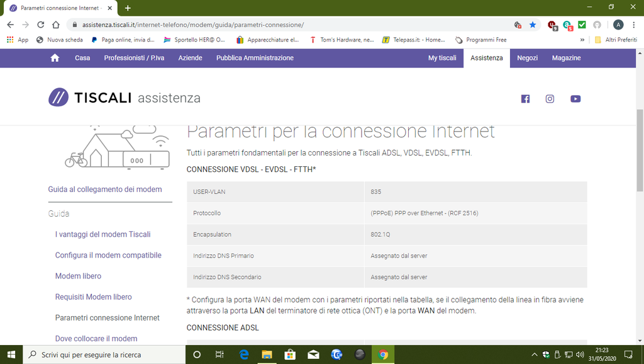Open a new browser tab
The image size is (644, 364).
point(128,8)
